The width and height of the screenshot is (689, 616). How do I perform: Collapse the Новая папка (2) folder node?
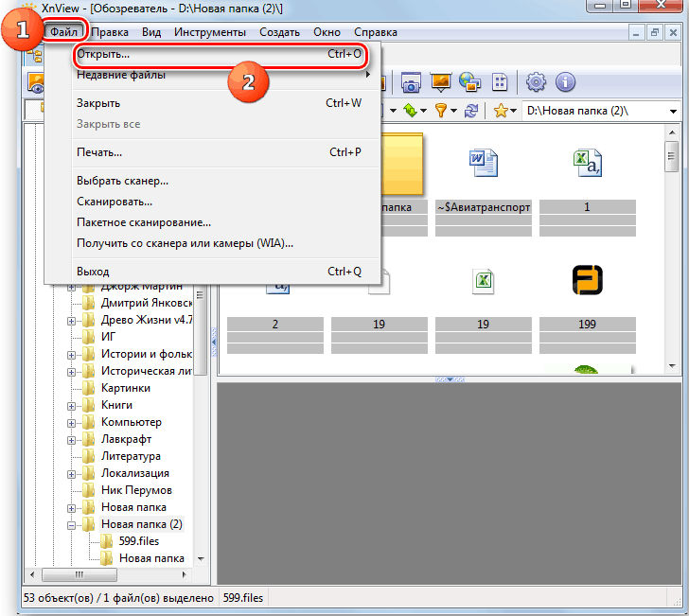click(x=71, y=525)
